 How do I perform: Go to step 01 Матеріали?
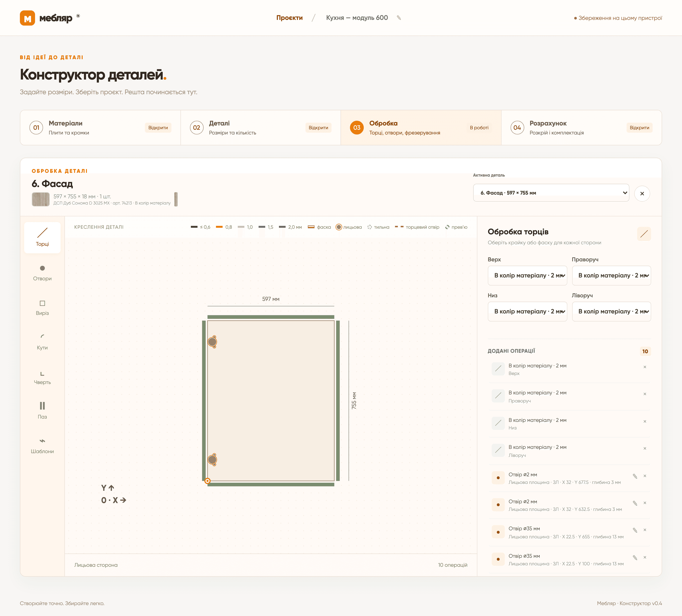(100, 128)
